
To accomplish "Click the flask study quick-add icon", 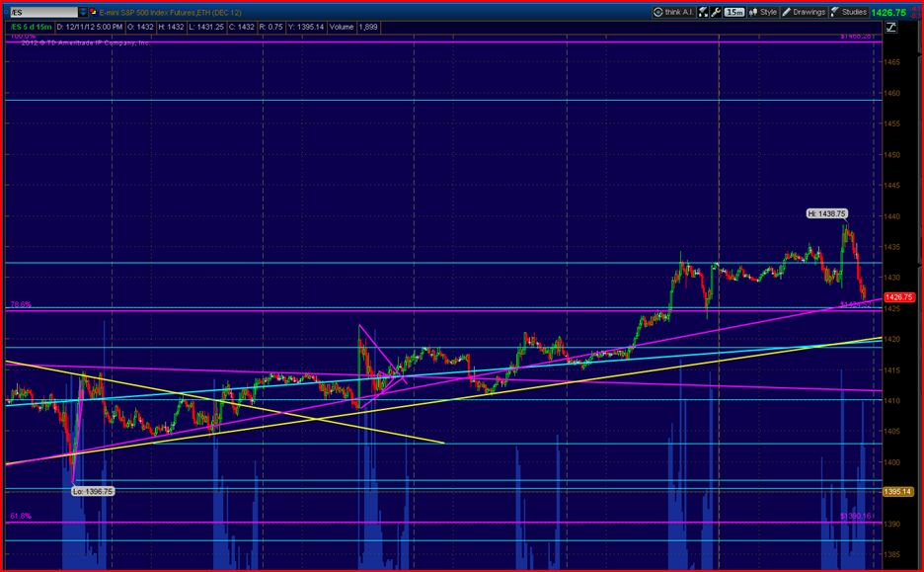I will (703, 12).
